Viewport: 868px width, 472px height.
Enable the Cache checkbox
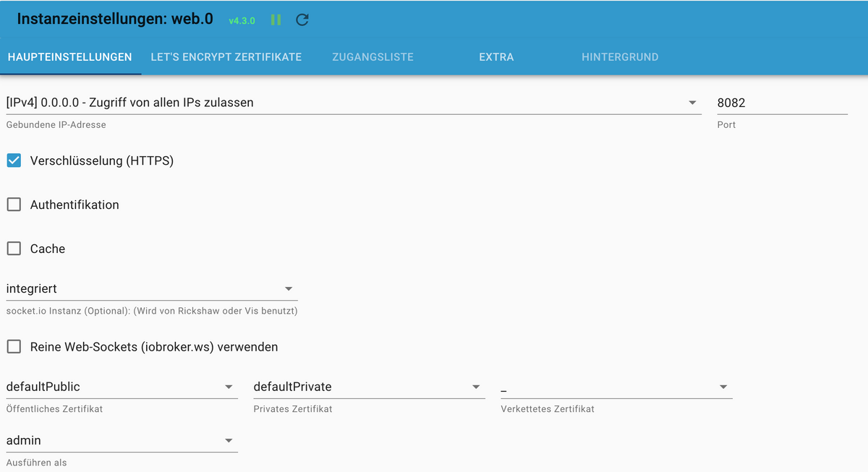14,249
